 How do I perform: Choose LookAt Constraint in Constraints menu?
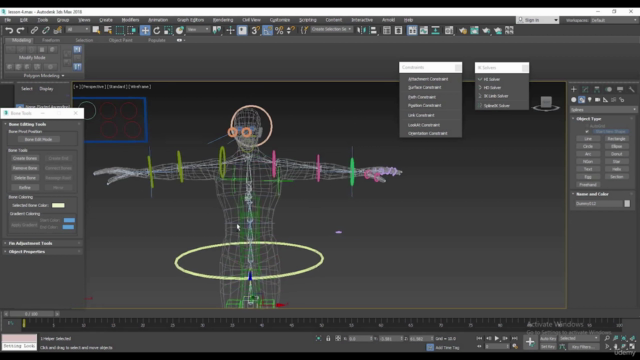point(424,125)
